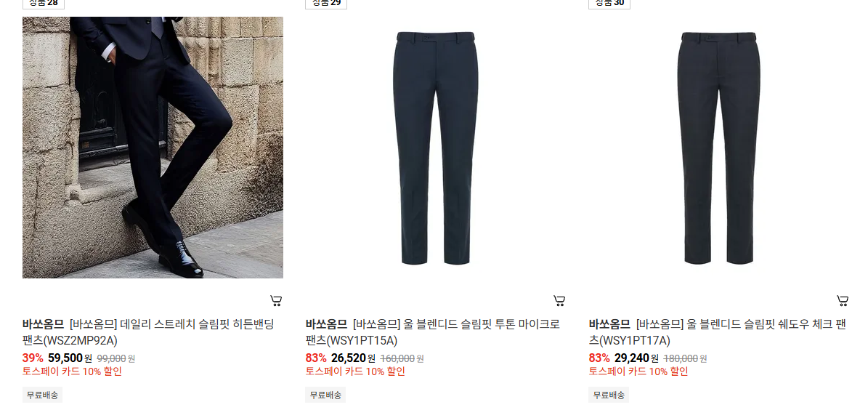Click cart icon for WSY1PT15A two-tone pants
Viewport: 868px width, 410px height.
(559, 301)
